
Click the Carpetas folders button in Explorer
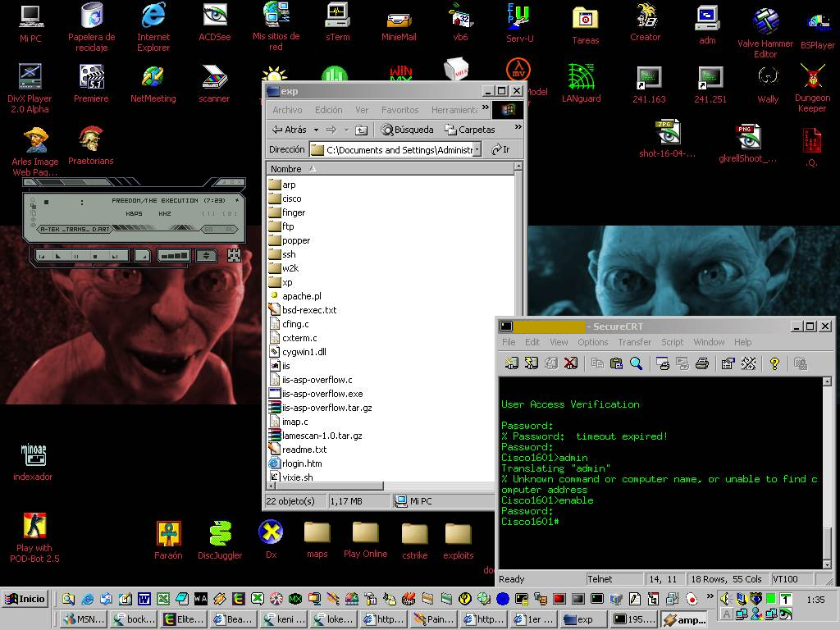[x=470, y=130]
